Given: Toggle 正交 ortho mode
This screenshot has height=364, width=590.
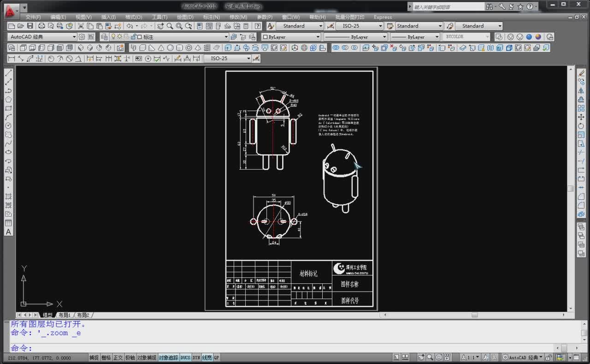Looking at the screenshot, I should (x=118, y=358).
